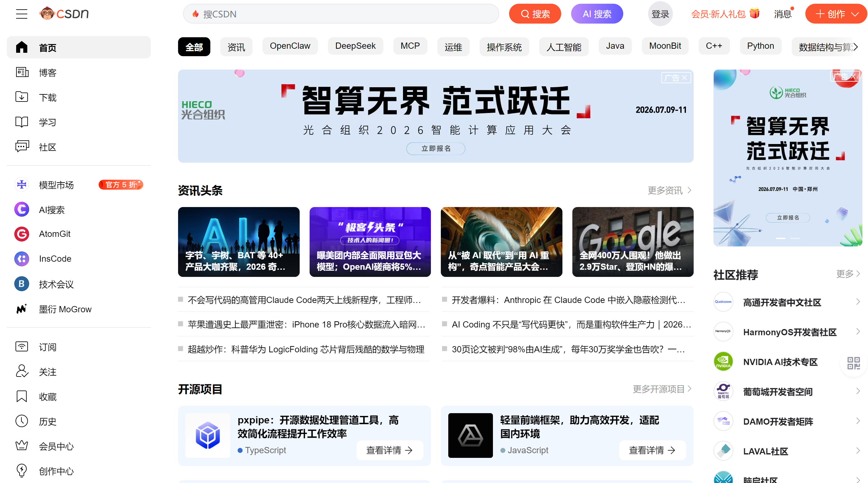This screenshot has width=868, height=483.
Task: Switch to DeepSeek category tab
Action: [355, 46]
